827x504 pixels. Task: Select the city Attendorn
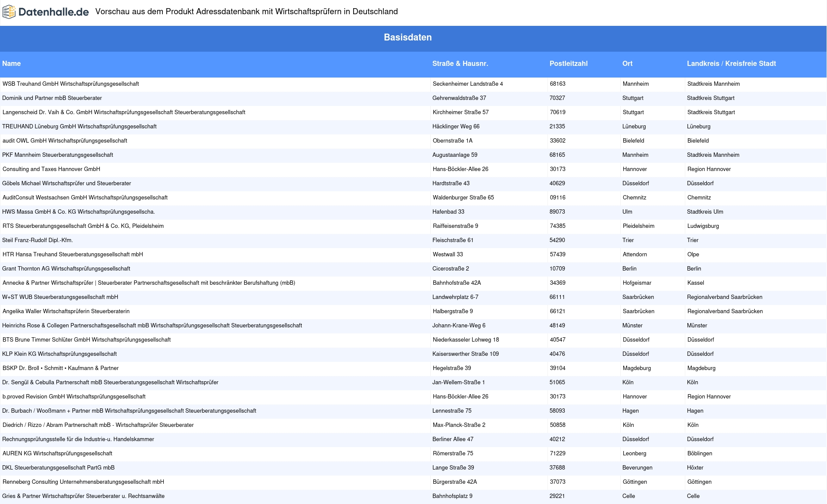tap(635, 255)
